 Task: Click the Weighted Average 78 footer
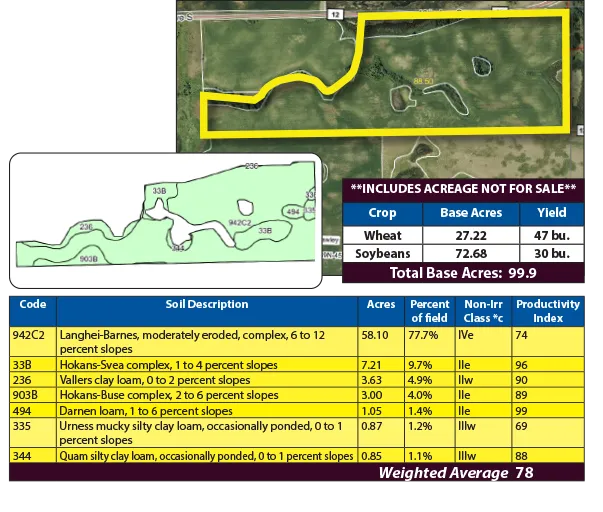455,473
